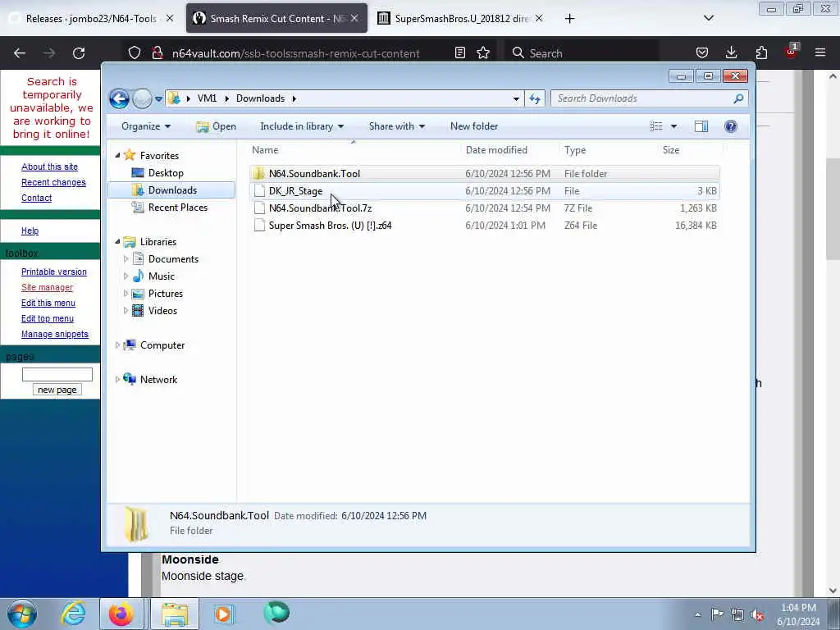Expand the Network node
840x630 pixels.
point(118,380)
